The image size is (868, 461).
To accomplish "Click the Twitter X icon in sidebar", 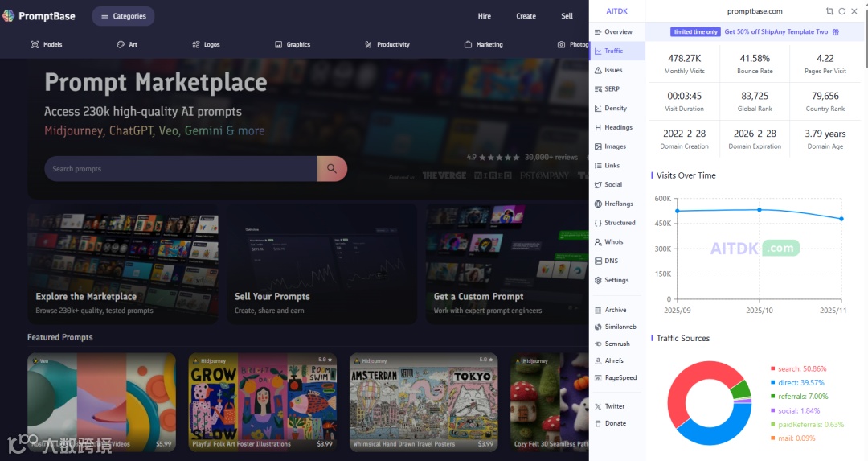I will coord(598,407).
